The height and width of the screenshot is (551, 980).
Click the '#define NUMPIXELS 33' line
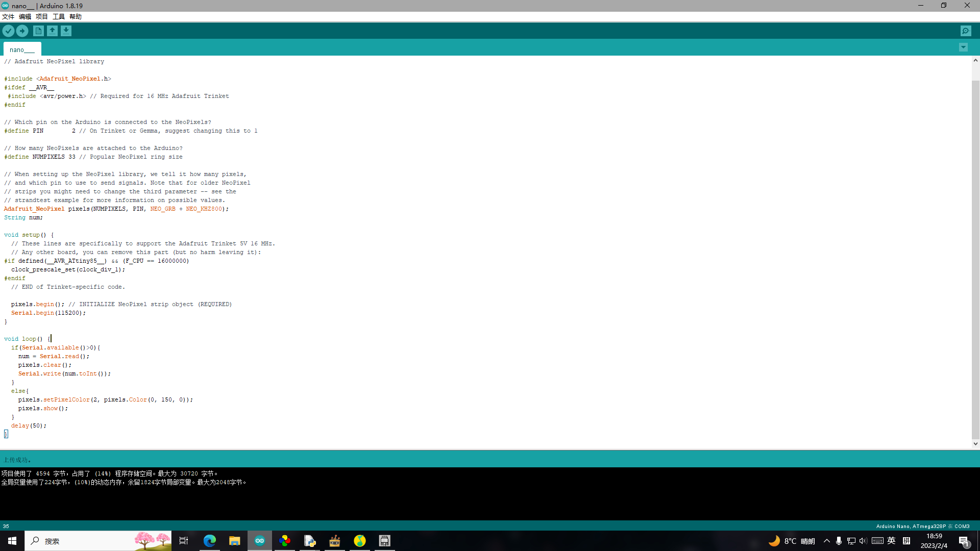coord(93,157)
